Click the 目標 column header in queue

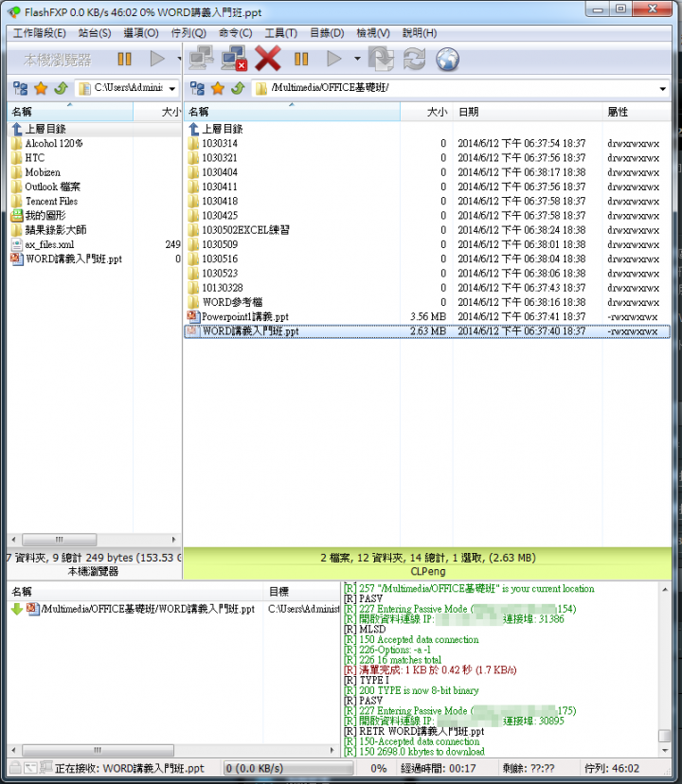[302, 592]
